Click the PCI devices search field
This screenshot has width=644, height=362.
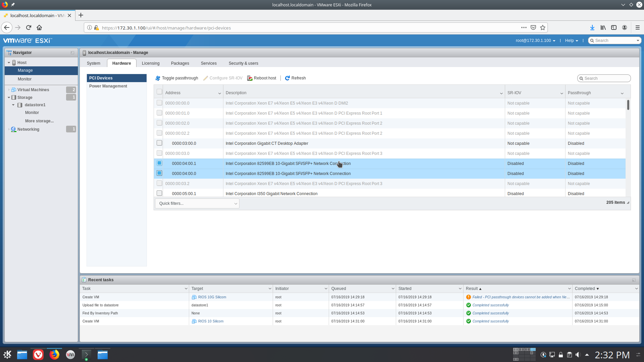coord(604,78)
